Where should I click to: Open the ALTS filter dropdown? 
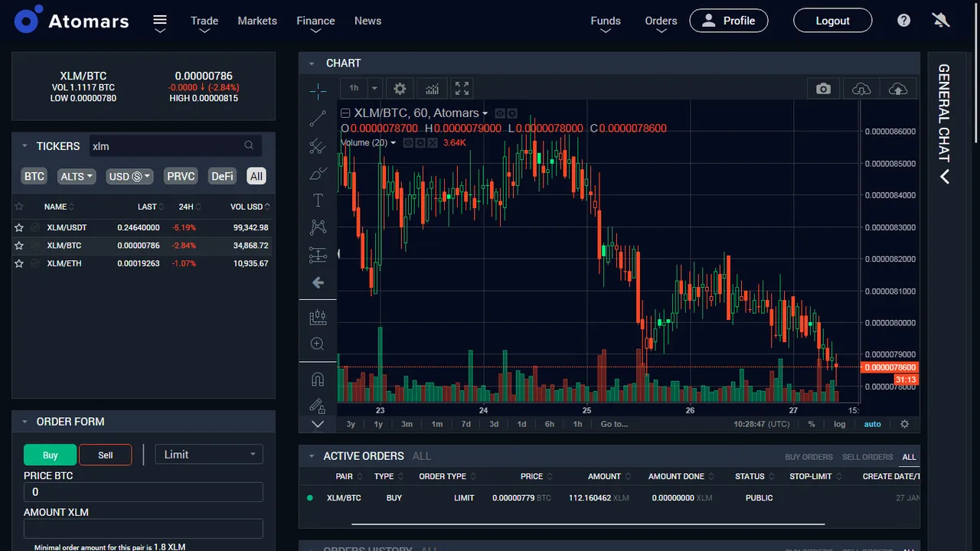(77, 176)
